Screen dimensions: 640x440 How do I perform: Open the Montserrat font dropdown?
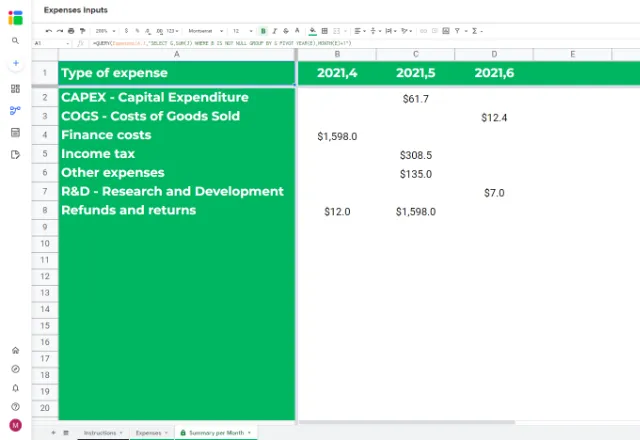[205, 31]
